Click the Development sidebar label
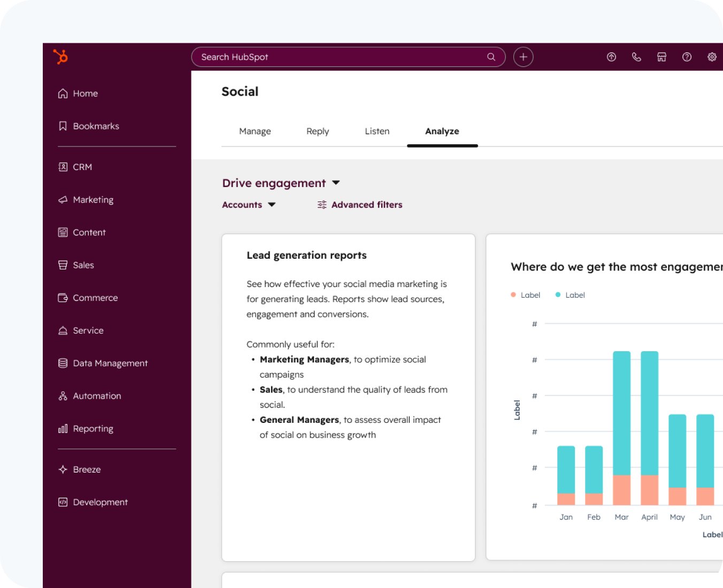This screenshot has width=723, height=588. tap(101, 502)
